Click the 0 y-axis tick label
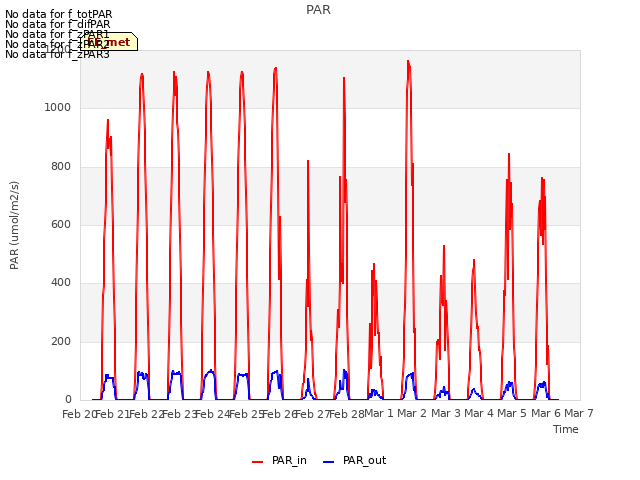 tap(68, 400)
